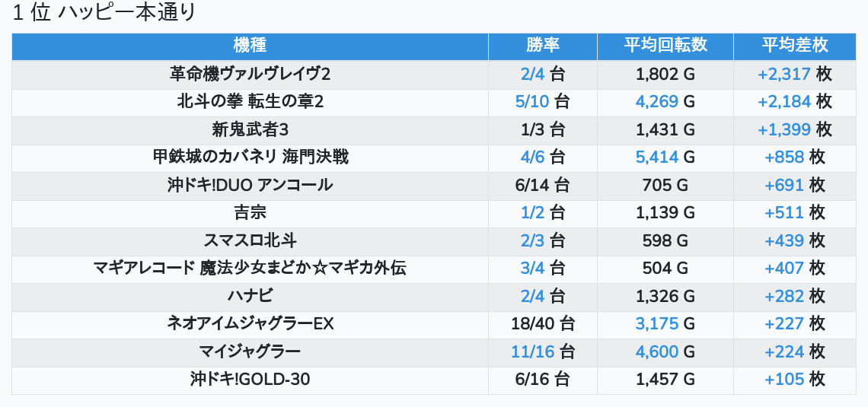The height and width of the screenshot is (407, 868).
Task: Click the +439 value in スマスロ北斗 row
Action: [x=784, y=240]
